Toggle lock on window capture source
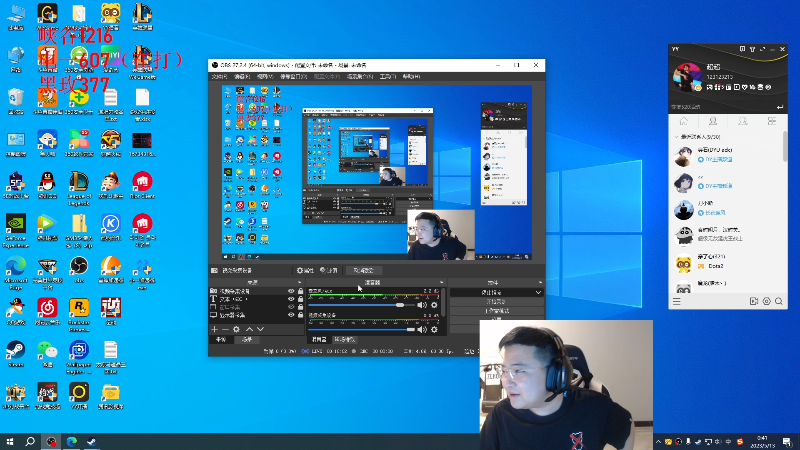 tap(301, 307)
